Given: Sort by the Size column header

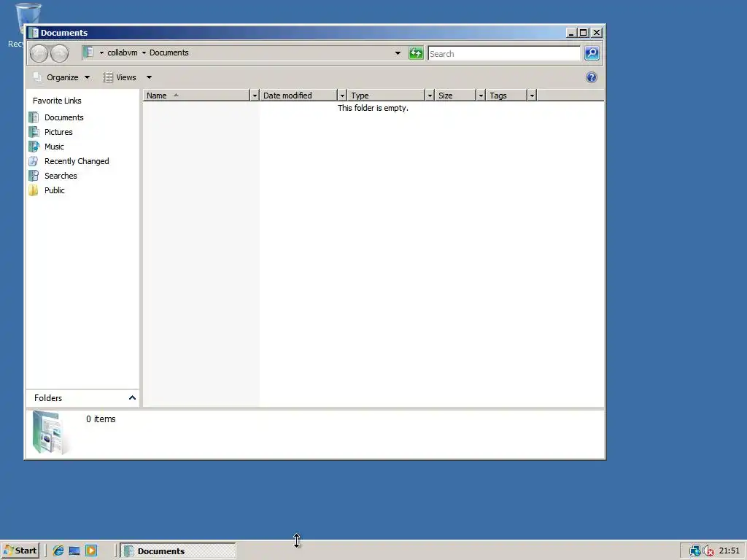Looking at the screenshot, I should (x=455, y=96).
